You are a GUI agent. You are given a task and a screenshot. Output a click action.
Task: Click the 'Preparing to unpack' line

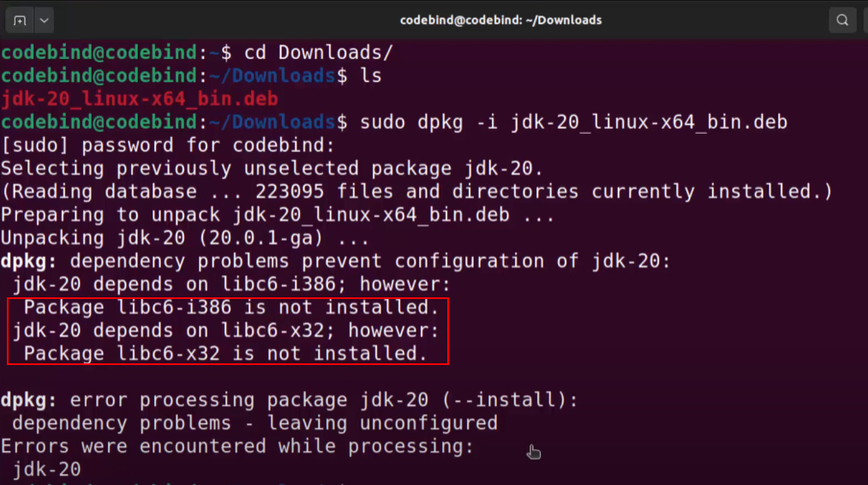(278, 215)
